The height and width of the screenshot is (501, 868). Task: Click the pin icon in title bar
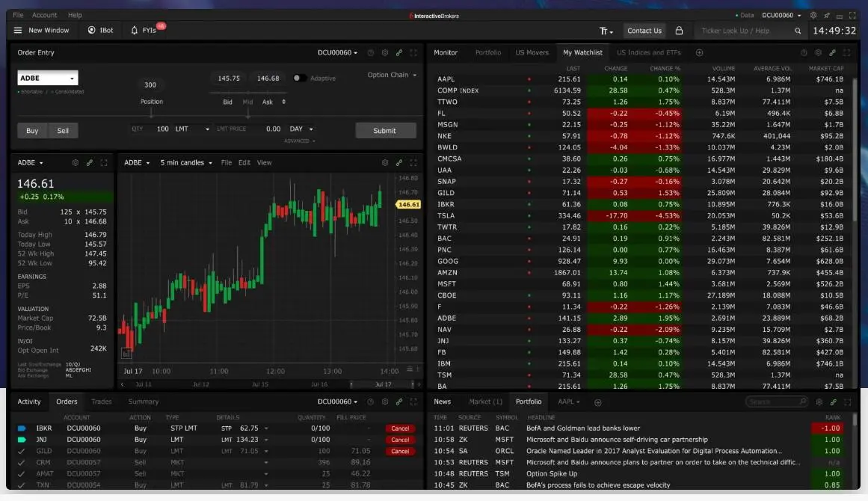click(x=826, y=16)
